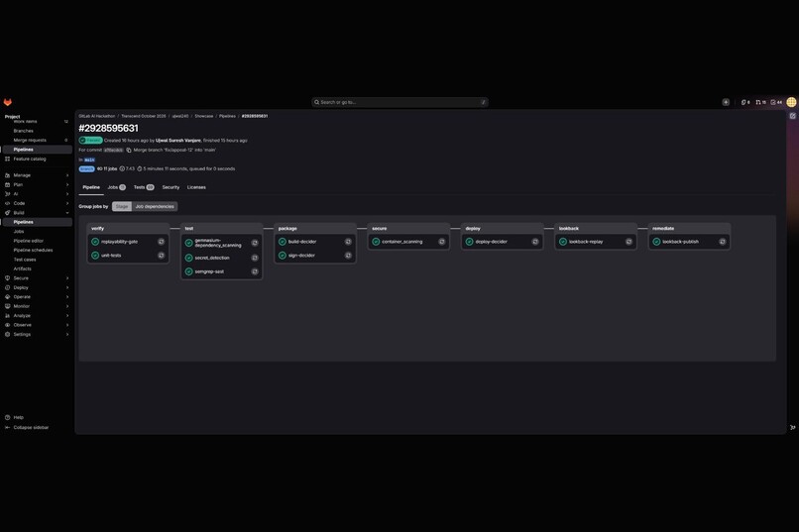Expand the Plan sidebar section

point(36,185)
